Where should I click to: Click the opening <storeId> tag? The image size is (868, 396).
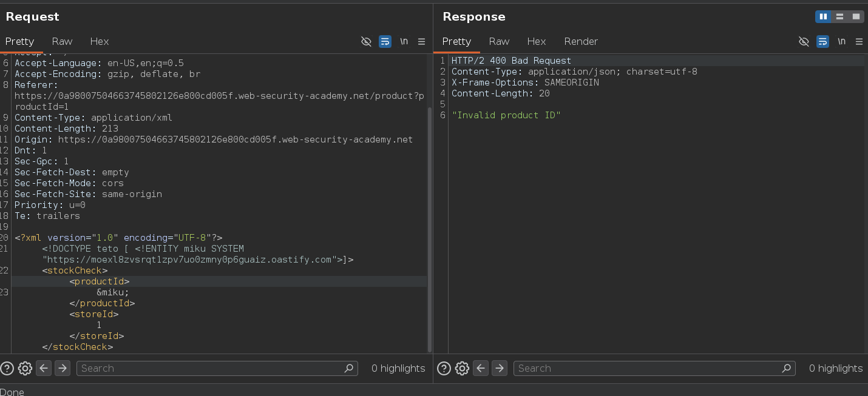click(x=94, y=314)
